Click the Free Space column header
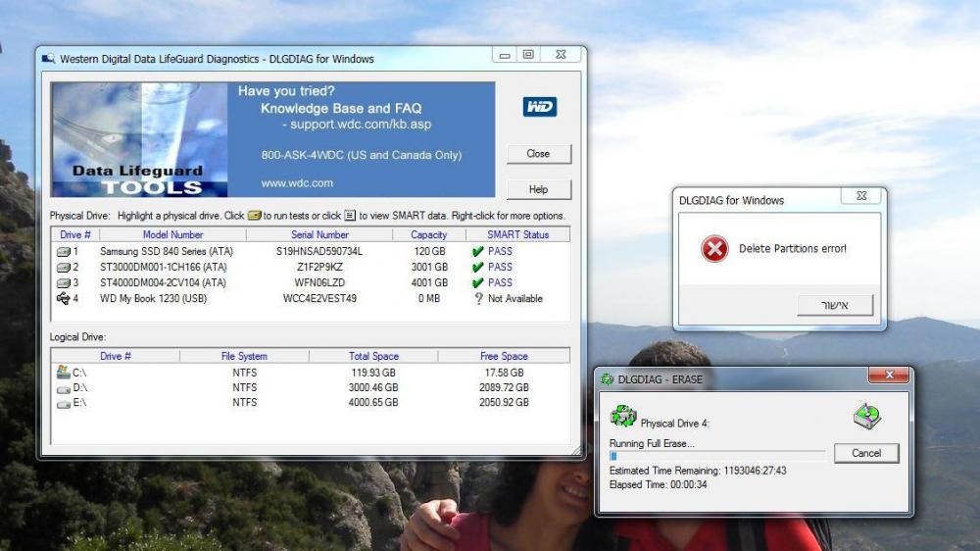The width and height of the screenshot is (980, 551). click(504, 356)
